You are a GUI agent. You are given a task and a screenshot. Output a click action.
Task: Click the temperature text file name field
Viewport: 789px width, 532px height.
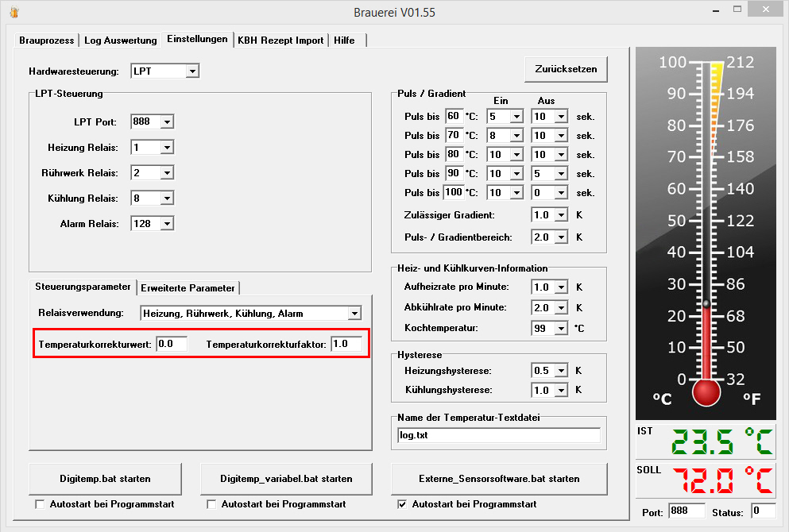(498, 435)
